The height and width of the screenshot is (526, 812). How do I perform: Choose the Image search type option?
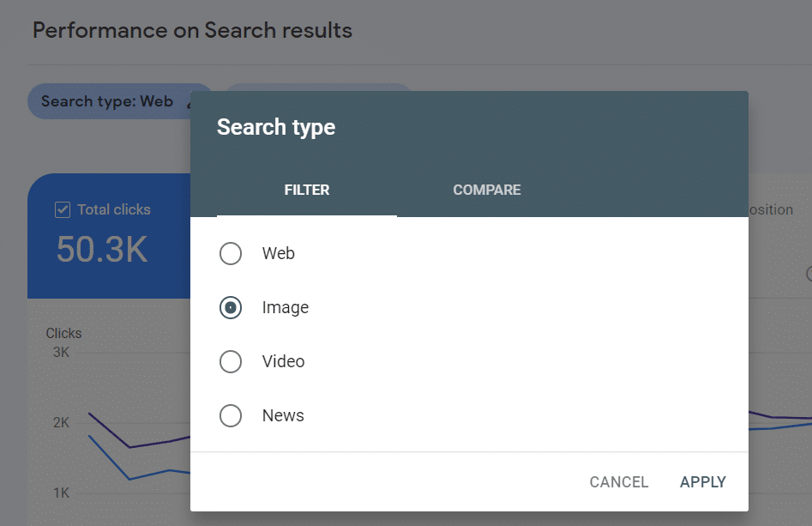(231, 307)
